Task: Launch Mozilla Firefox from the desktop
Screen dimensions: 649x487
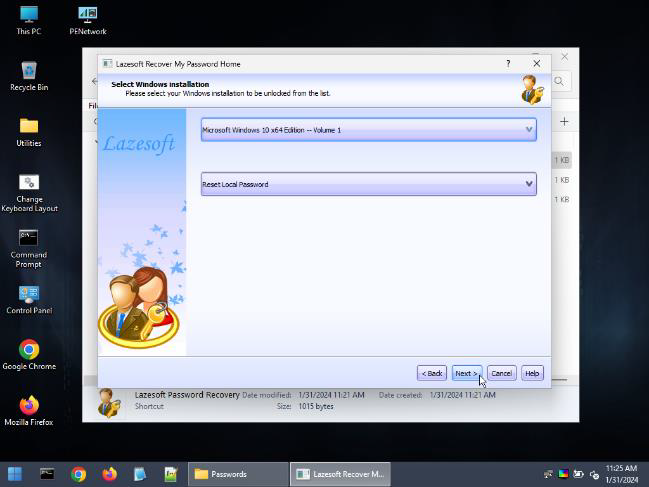Action: pos(29,411)
